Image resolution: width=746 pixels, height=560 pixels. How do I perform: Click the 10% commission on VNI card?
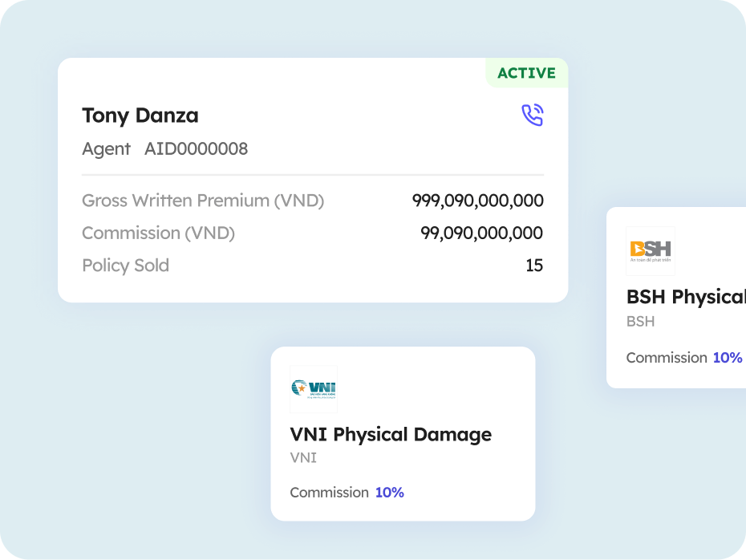click(x=389, y=493)
